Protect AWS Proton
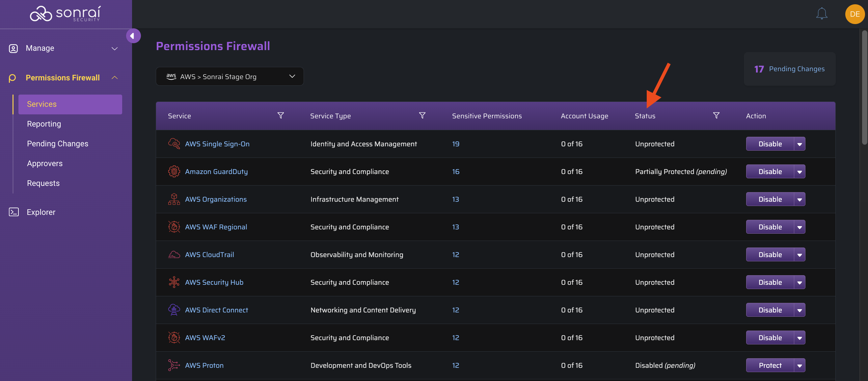This screenshot has height=381, width=868. coord(770,365)
